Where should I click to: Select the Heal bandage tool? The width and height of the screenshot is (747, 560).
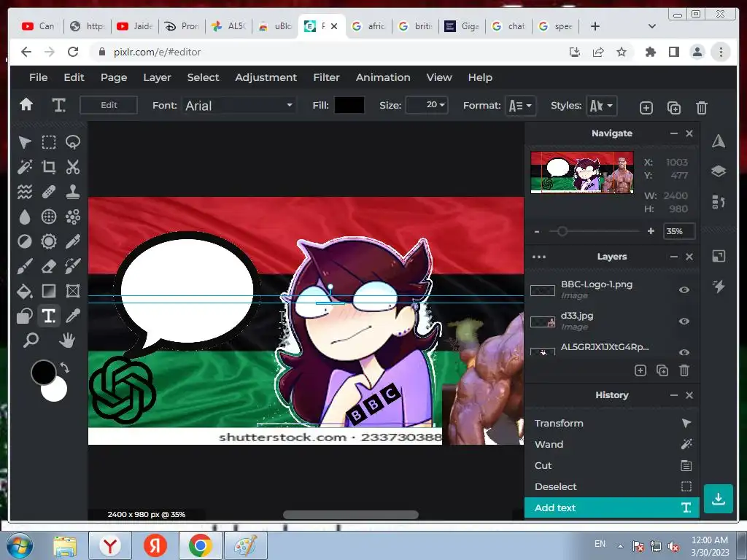click(x=49, y=192)
